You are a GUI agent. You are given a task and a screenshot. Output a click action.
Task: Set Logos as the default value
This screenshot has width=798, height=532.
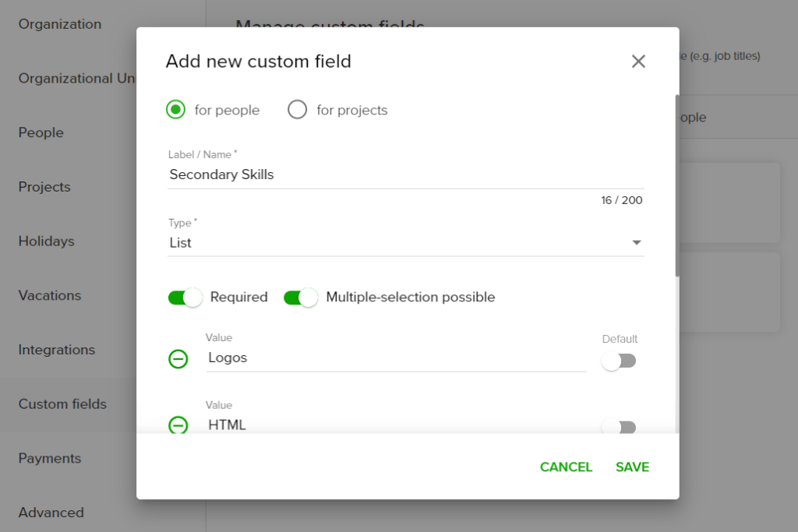point(619,361)
